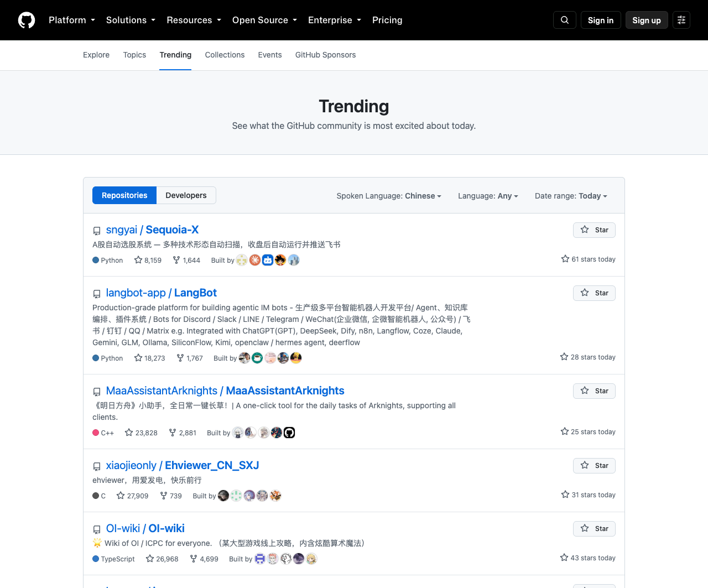Star the LangBot repository
708x588 pixels.
(594, 293)
